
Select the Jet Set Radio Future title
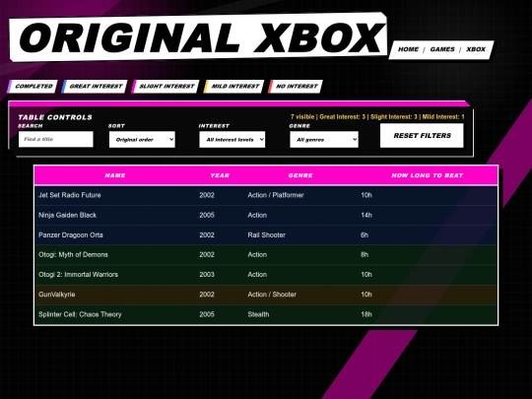(x=70, y=195)
